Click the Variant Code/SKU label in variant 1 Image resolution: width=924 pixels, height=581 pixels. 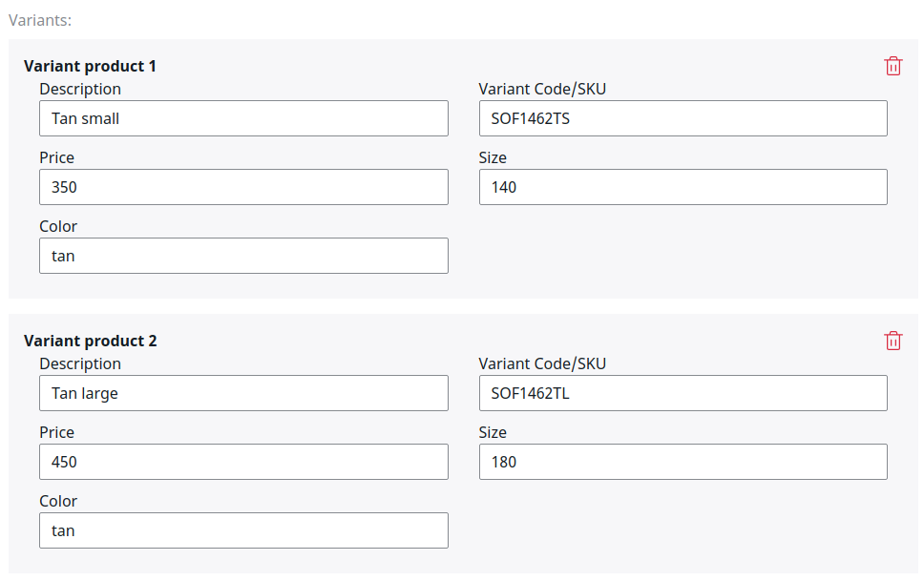[542, 89]
